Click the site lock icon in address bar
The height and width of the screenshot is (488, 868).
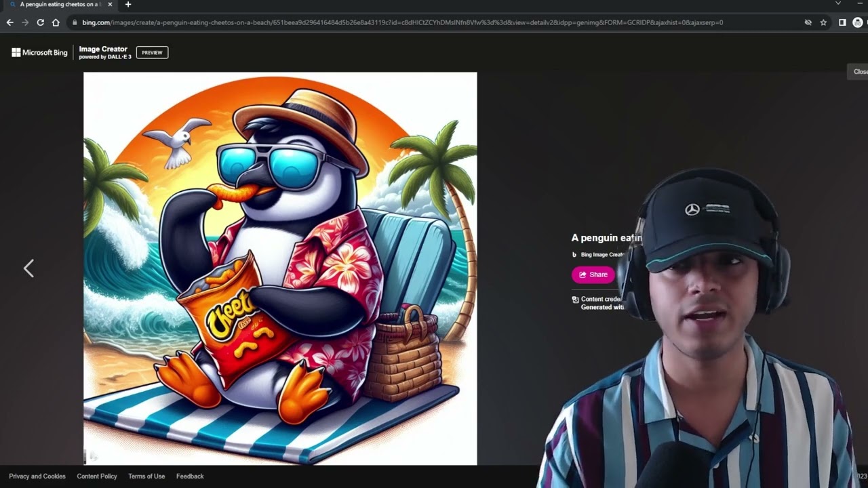[75, 22]
